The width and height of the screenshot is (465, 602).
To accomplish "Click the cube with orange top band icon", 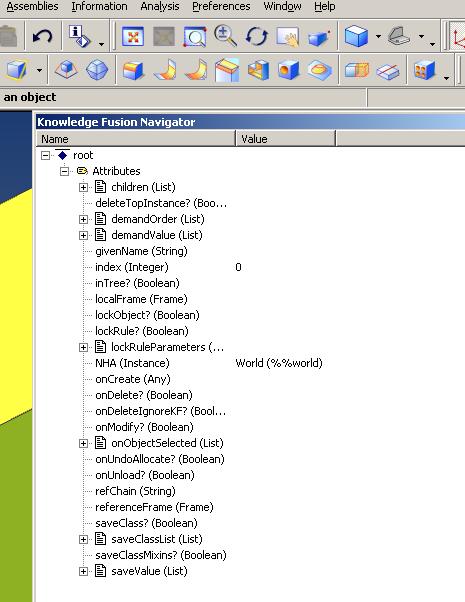I will pyautogui.click(x=133, y=70).
